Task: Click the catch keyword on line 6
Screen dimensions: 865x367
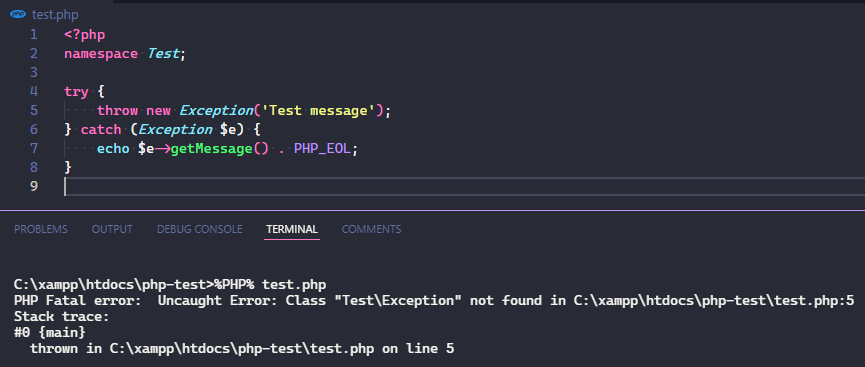Action: (101, 130)
